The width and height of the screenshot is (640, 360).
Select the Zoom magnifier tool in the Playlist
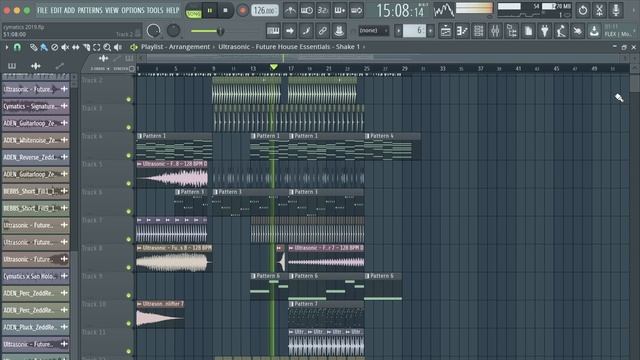click(x=107, y=47)
